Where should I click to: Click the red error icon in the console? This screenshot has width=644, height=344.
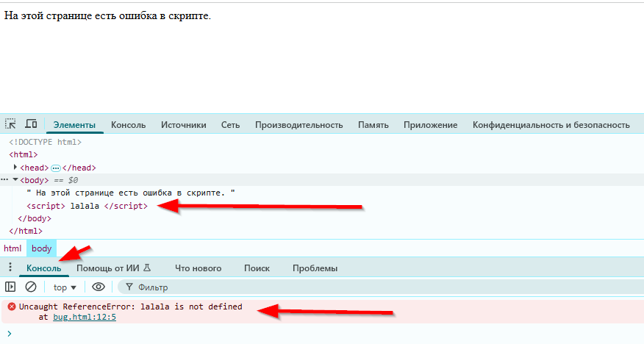point(11,307)
